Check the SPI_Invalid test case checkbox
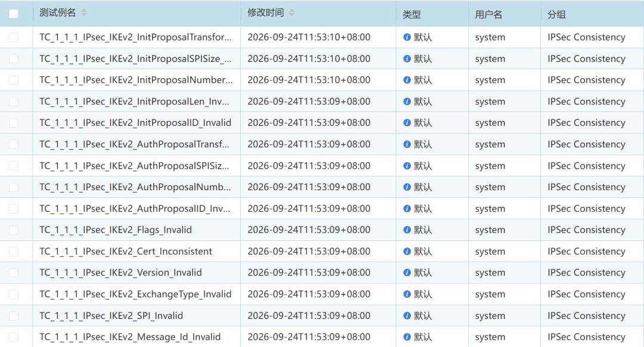The width and height of the screenshot is (644, 347). tap(14, 316)
